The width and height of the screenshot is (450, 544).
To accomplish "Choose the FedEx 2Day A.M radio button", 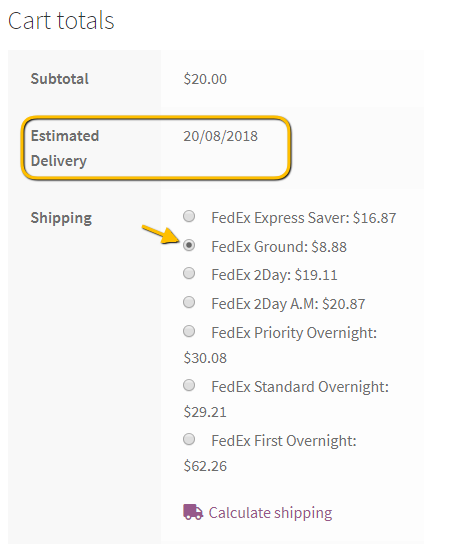I will tap(189, 302).
